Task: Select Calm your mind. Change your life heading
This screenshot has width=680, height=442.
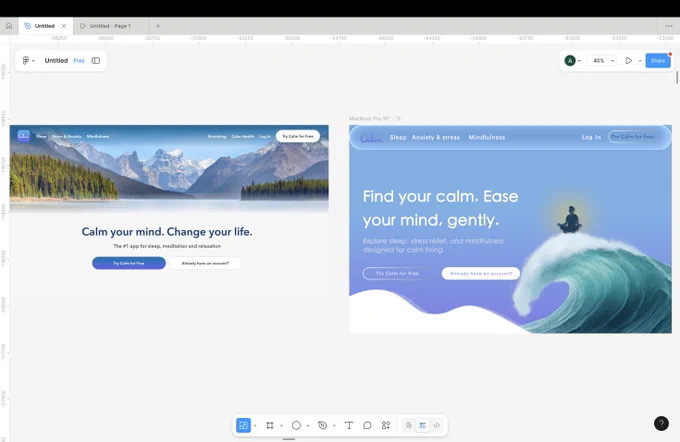Action: coord(167,232)
